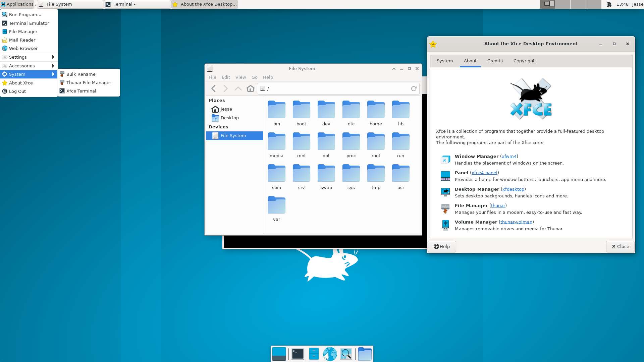Image resolution: width=644 pixels, height=362 pixels.
Task: Reload the current folder in Thunar
Action: [414, 88]
